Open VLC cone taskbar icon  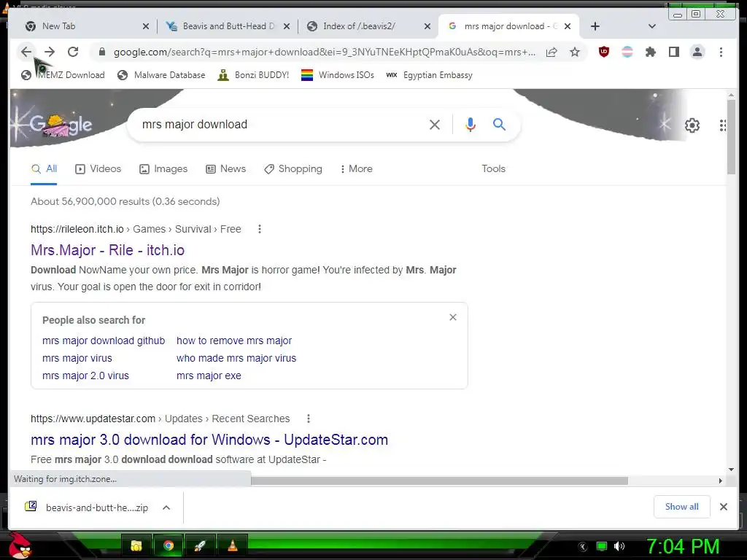coord(233,545)
